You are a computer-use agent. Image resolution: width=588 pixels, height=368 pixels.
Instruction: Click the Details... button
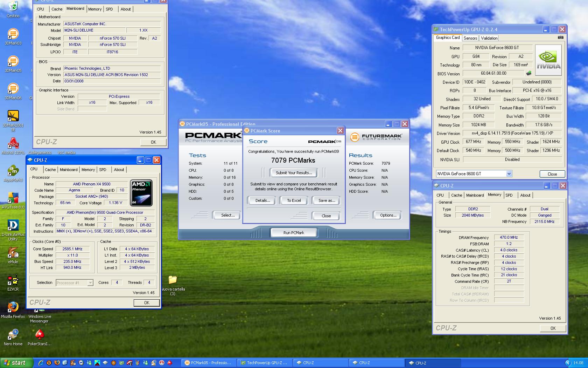(x=262, y=200)
